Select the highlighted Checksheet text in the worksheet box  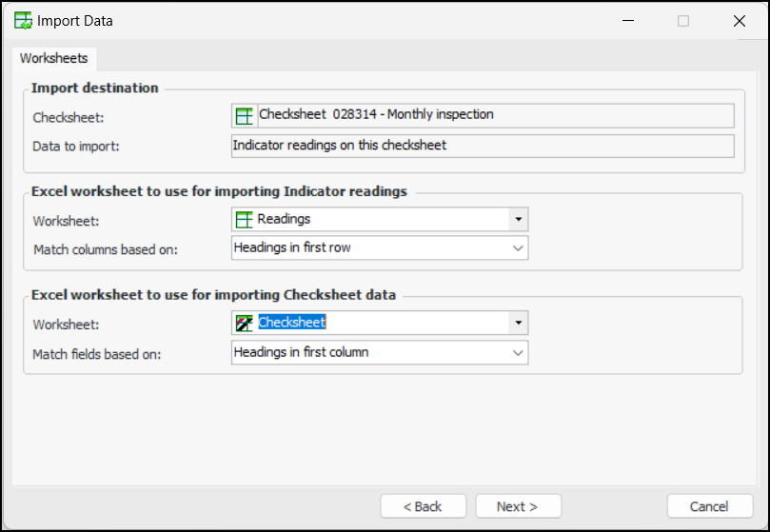292,323
